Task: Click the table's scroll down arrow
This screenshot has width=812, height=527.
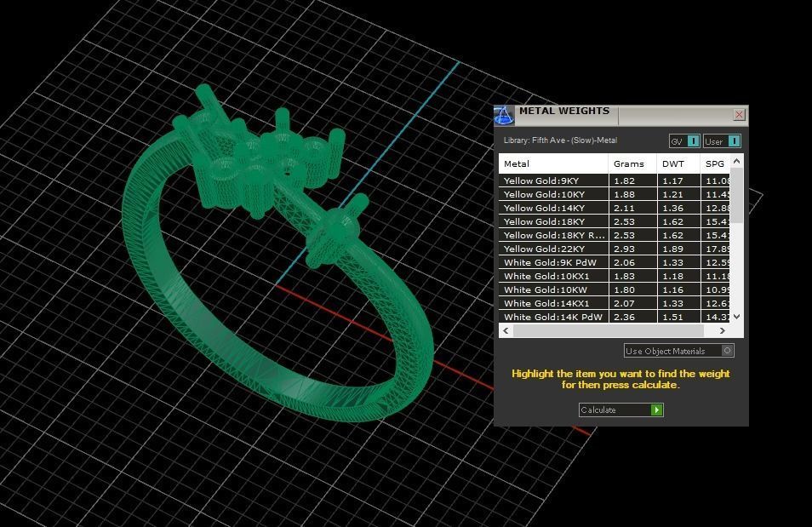Action: (737, 317)
